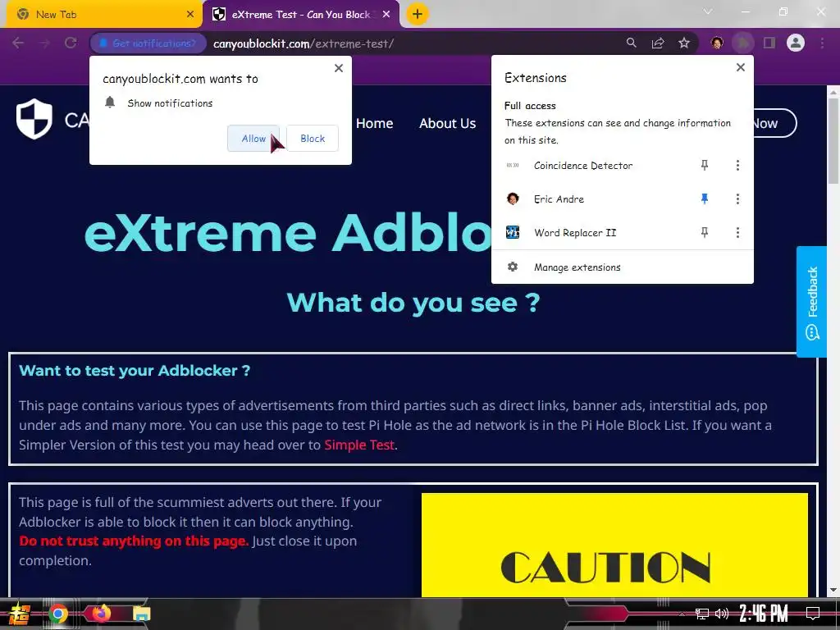This screenshot has width=840, height=630.
Task: Click 'Want to test your Adblocker ?' heading
Action: [x=135, y=371]
